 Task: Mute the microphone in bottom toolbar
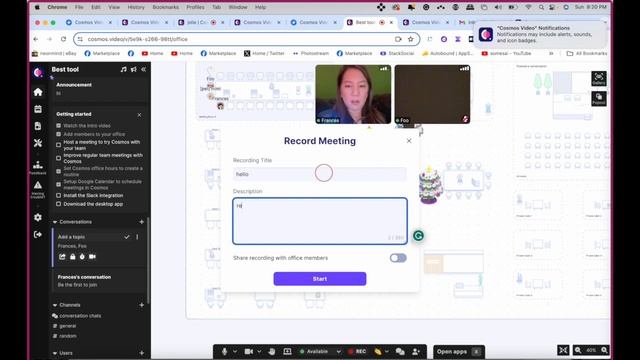224,351
